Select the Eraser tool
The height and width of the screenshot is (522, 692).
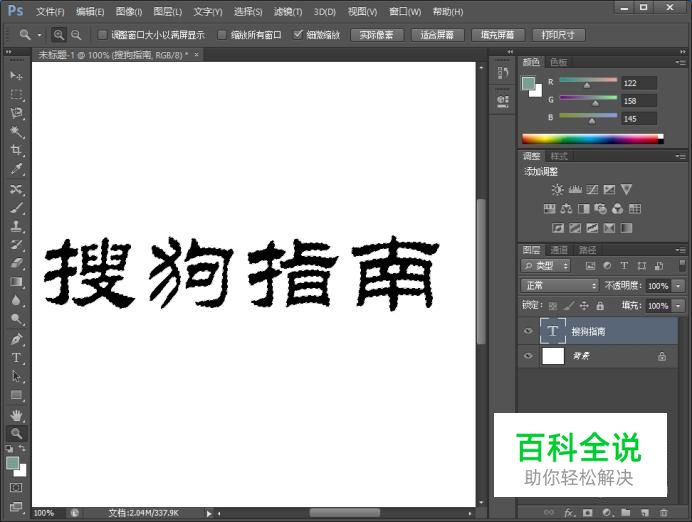tap(16, 263)
